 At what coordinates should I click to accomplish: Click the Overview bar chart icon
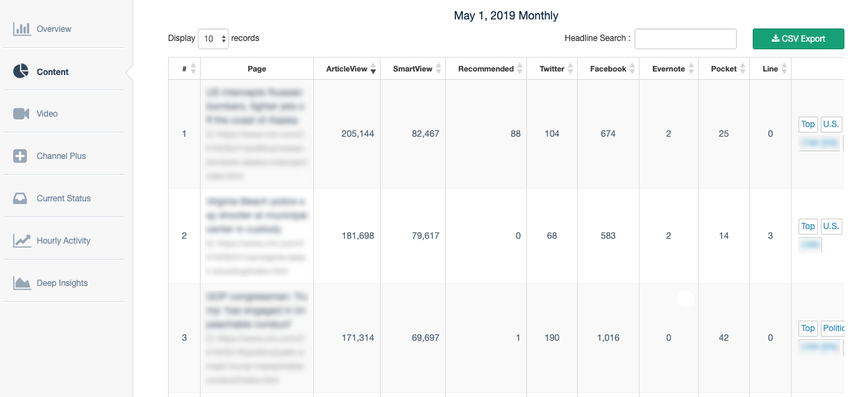[x=22, y=29]
